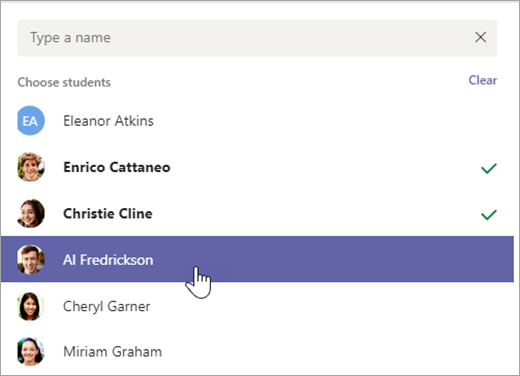This screenshot has width=520, height=376.
Task: Click Al Fredrickson's profile photo
Action: (x=31, y=260)
